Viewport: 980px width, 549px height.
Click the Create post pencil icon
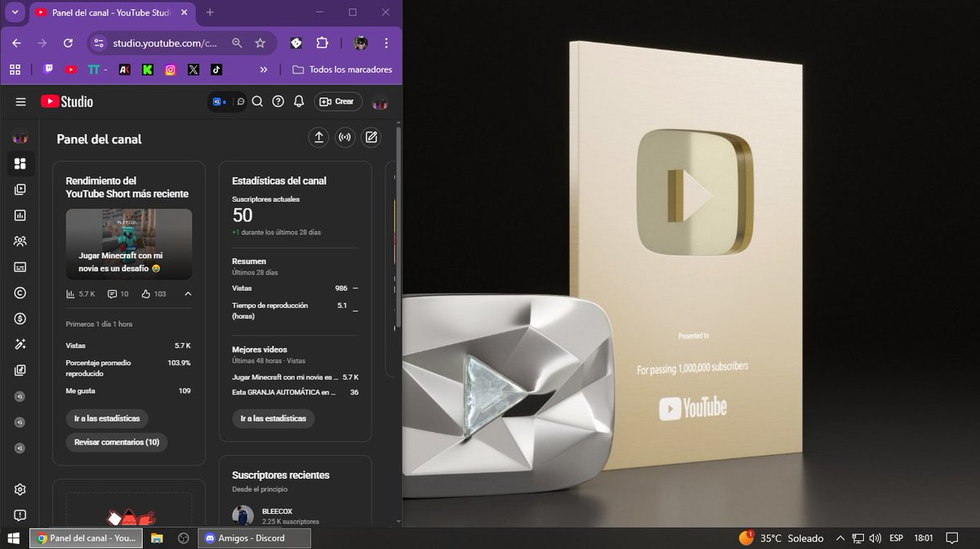click(372, 137)
